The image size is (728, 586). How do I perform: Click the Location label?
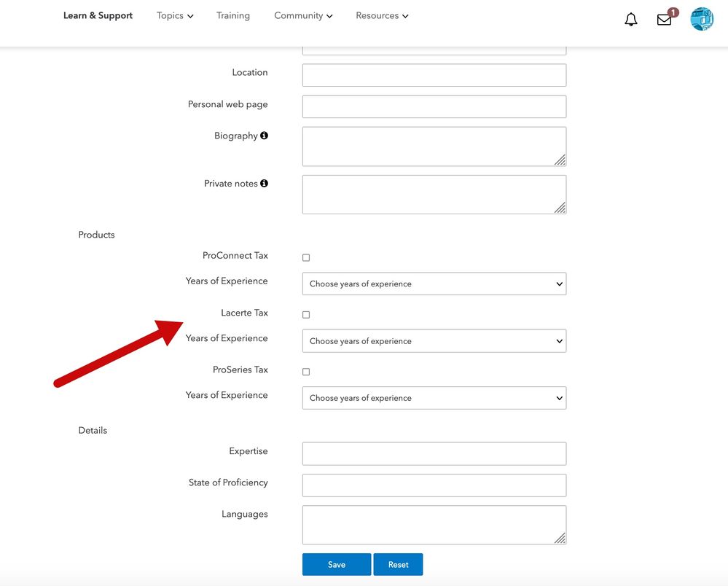pyautogui.click(x=250, y=72)
